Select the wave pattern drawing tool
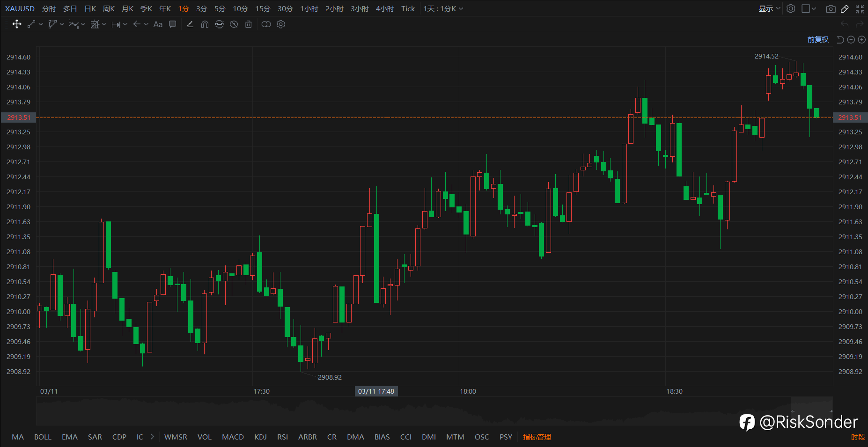The height and width of the screenshot is (447, 868). coord(74,24)
